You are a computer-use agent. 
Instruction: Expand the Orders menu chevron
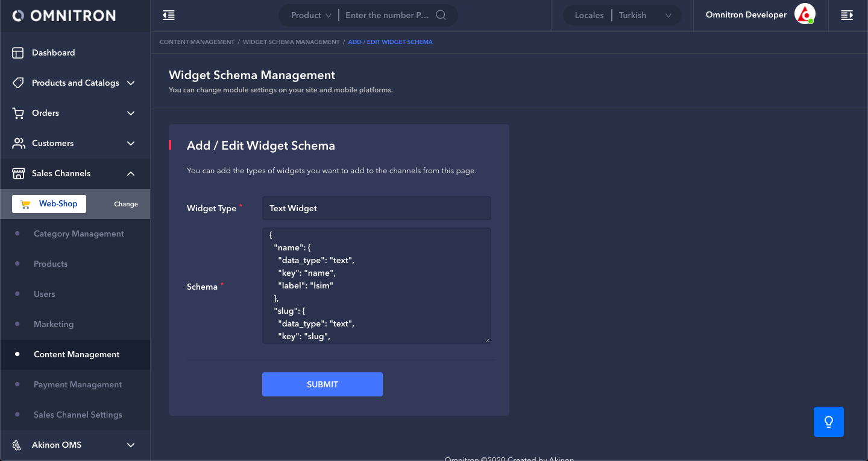[x=131, y=113]
